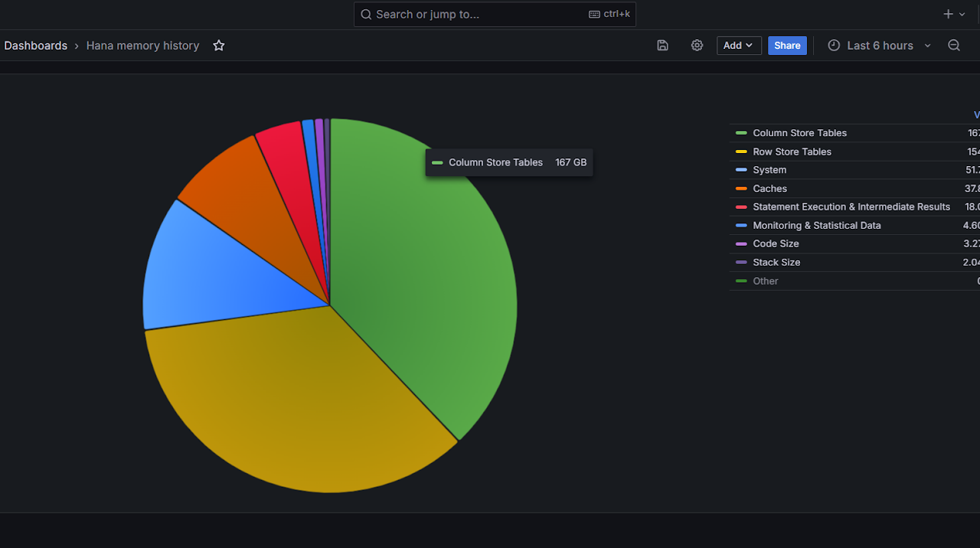
Task: Navigate to Dashboards breadcrumb link
Action: point(36,46)
